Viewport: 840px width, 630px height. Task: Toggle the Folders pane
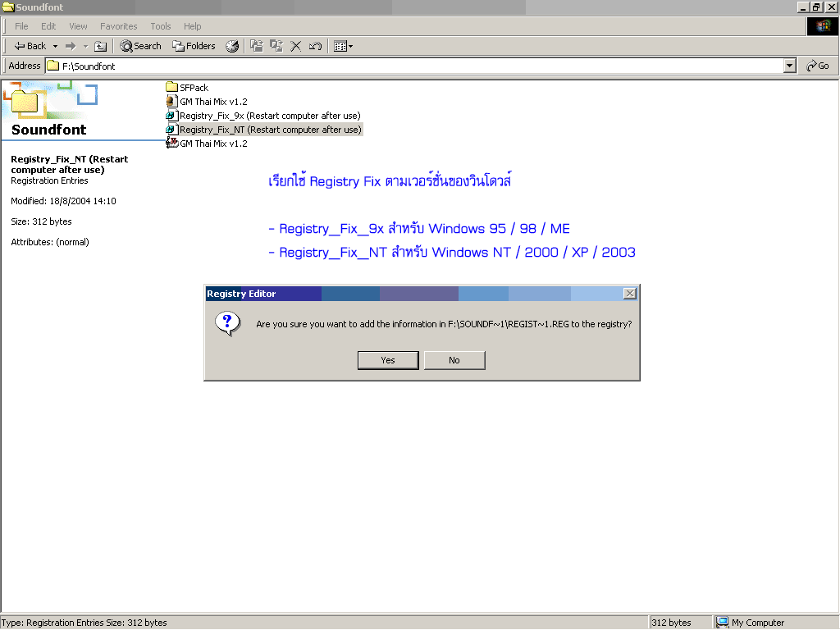point(194,46)
